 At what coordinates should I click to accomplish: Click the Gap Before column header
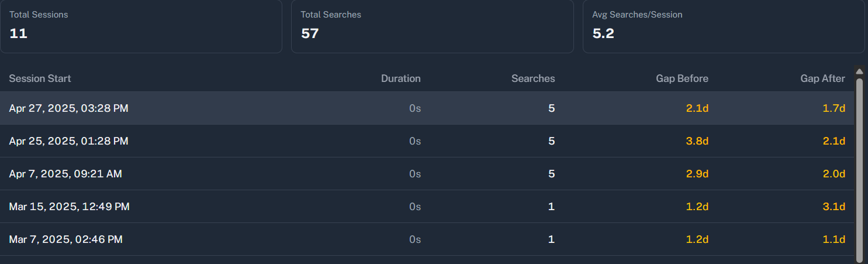pyautogui.click(x=682, y=78)
